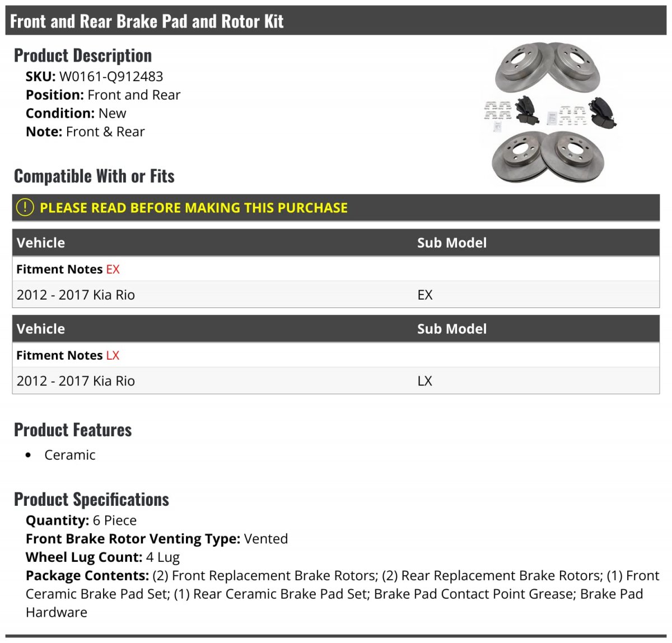
Task: Click the 2012 - 2017 Kia Rio LX row
Action: [x=336, y=381]
